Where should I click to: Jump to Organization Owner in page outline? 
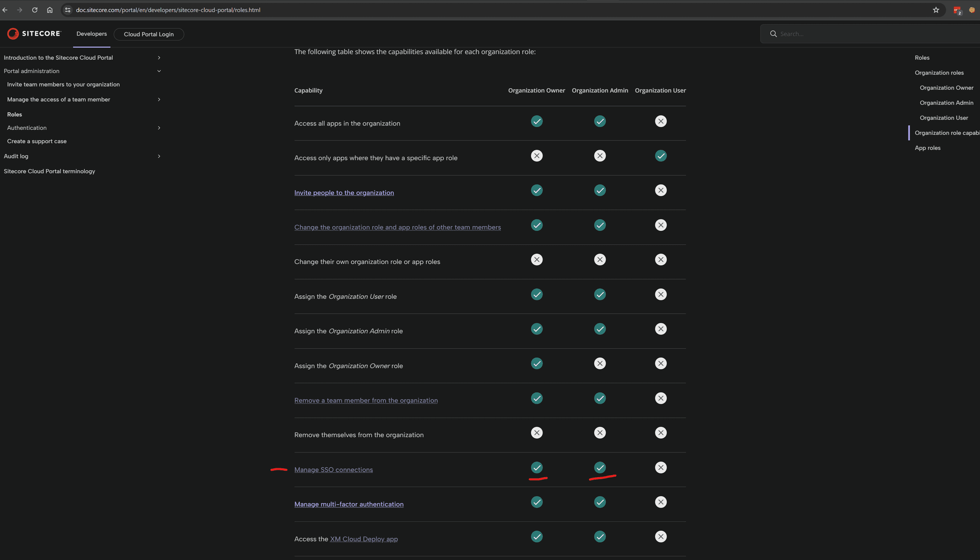tap(946, 88)
